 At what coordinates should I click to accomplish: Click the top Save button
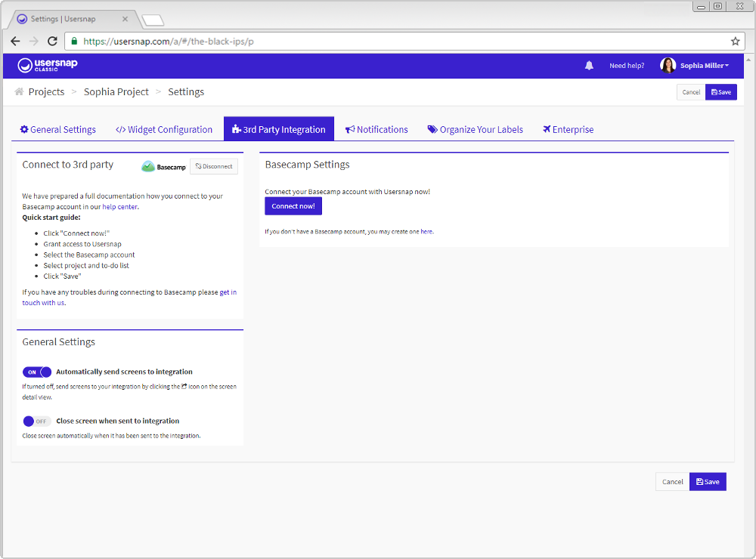pyautogui.click(x=720, y=92)
